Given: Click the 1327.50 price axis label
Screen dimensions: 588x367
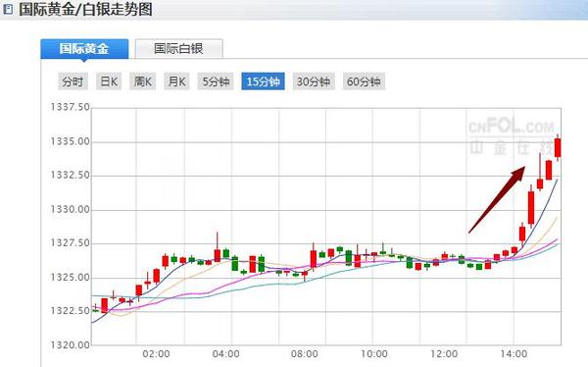Looking at the screenshot, I should pos(71,243).
